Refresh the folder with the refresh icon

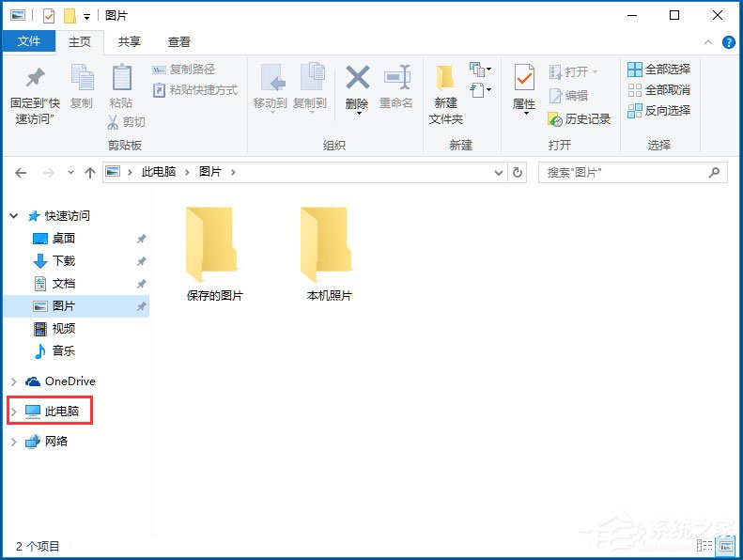click(518, 172)
